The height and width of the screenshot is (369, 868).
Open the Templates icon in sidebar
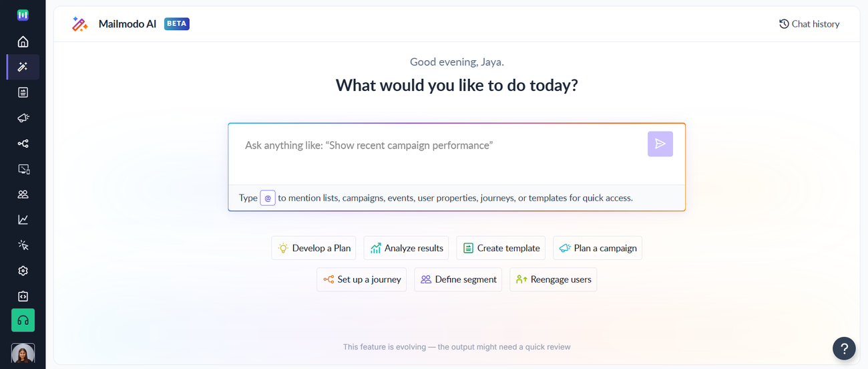[23, 93]
